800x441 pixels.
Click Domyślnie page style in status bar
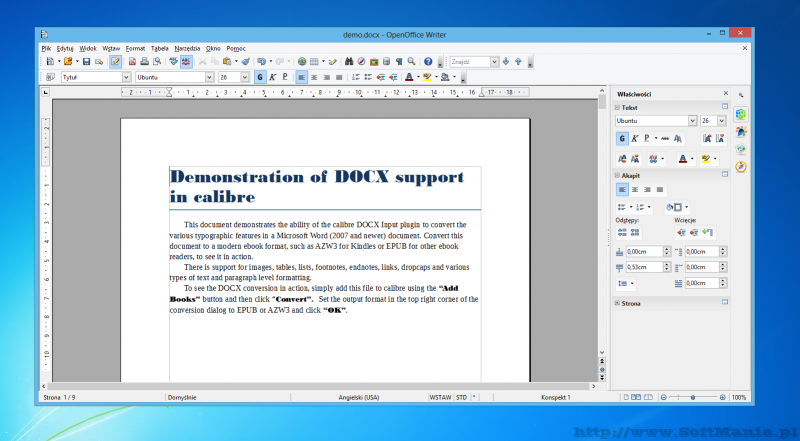(182, 397)
